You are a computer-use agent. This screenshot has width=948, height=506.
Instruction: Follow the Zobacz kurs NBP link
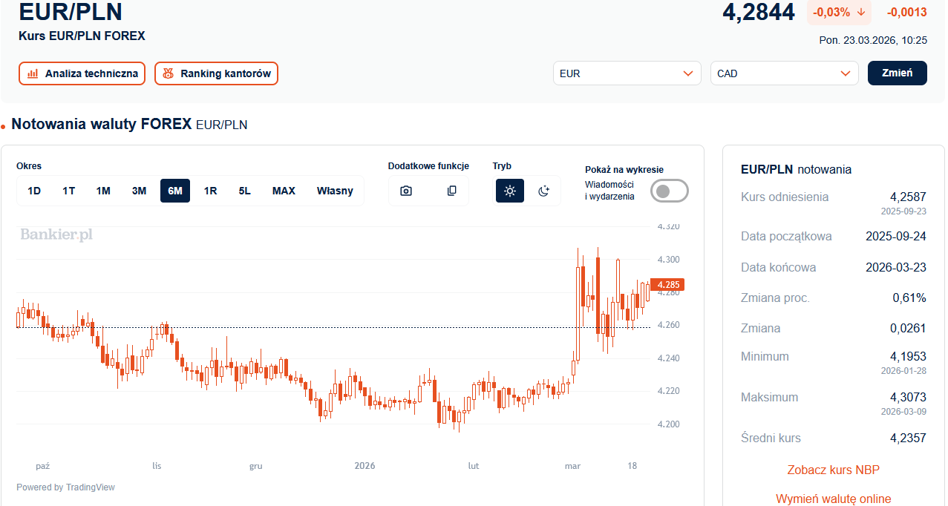point(833,470)
